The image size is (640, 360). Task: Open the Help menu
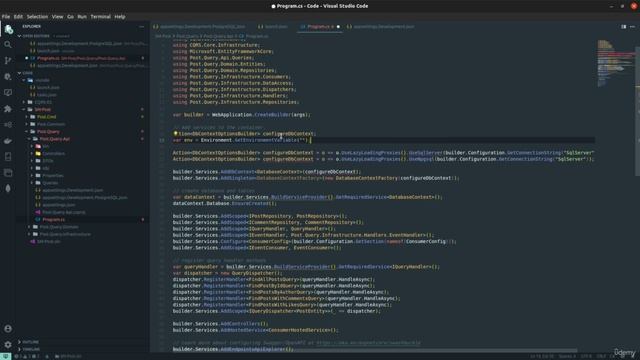[x=120, y=17]
